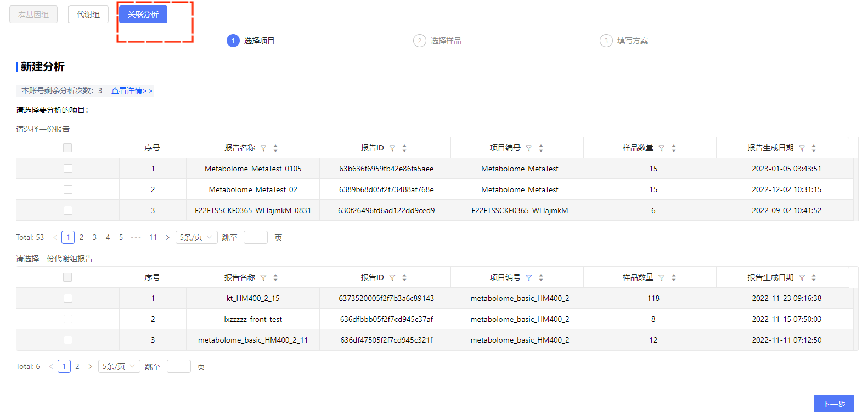Go to page 11 of first report table
The image size is (868, 419).
pos(153,238)
